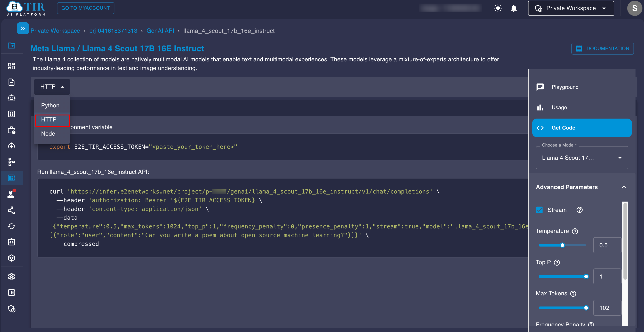Click 'Run llama_4_scout_17b_16e_instruct API:' text

coord(93,172)
